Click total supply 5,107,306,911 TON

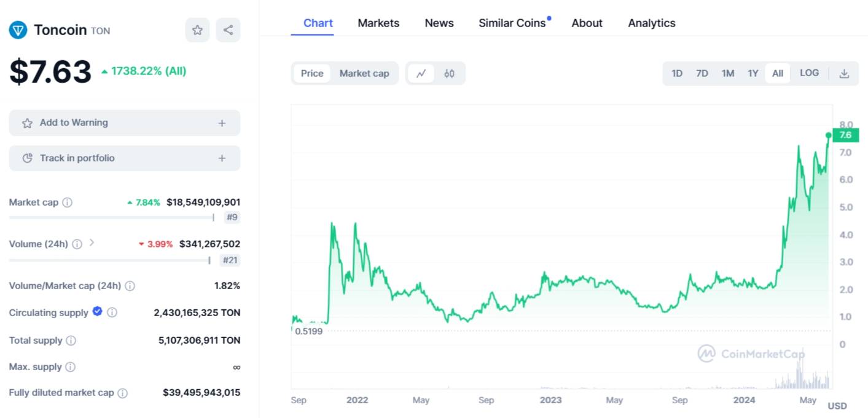(x=200, y=340)
